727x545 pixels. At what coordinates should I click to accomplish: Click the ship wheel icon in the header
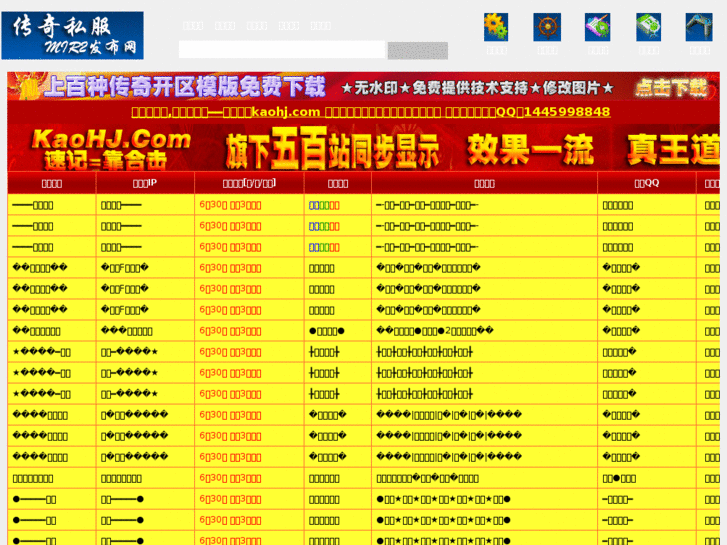(547, 27)
